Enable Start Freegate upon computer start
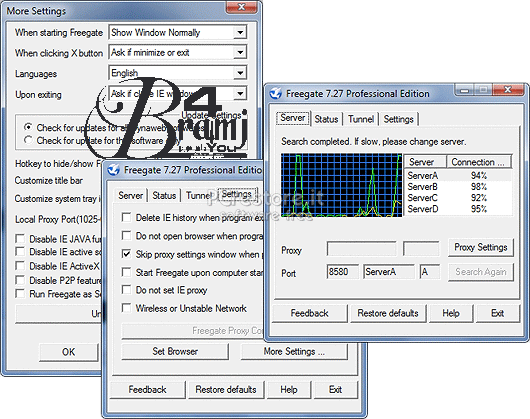Image resolution: width=530 pixels, height=419 pixels. tap(126, 272)
